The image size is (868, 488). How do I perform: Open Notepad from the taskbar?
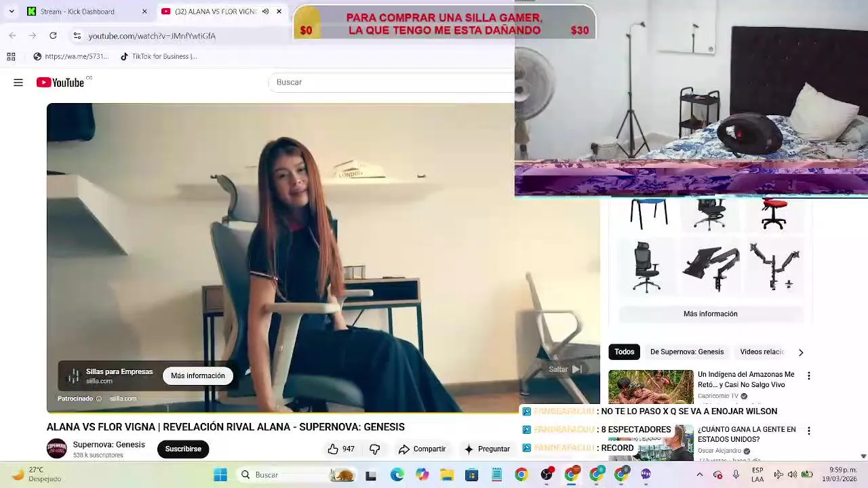pos(496,475)
